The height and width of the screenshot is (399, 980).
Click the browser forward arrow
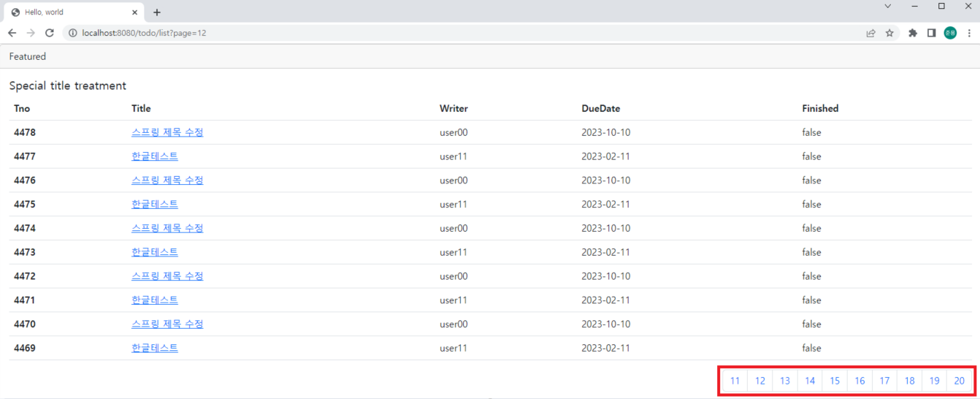(x=31, y=33)
